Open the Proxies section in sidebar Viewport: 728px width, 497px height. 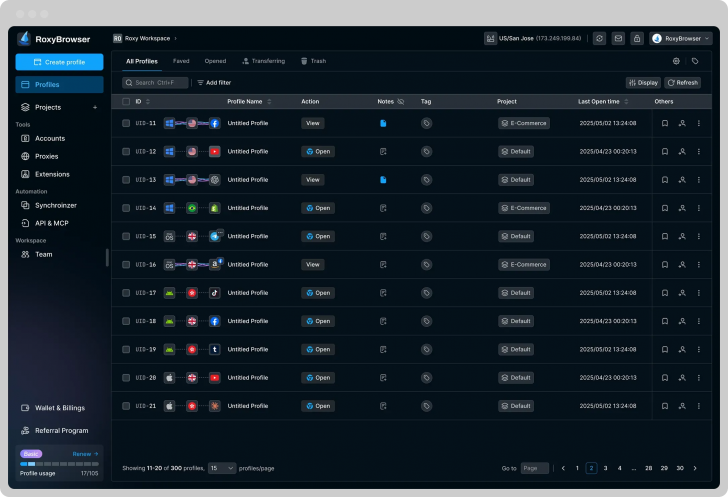46,156
